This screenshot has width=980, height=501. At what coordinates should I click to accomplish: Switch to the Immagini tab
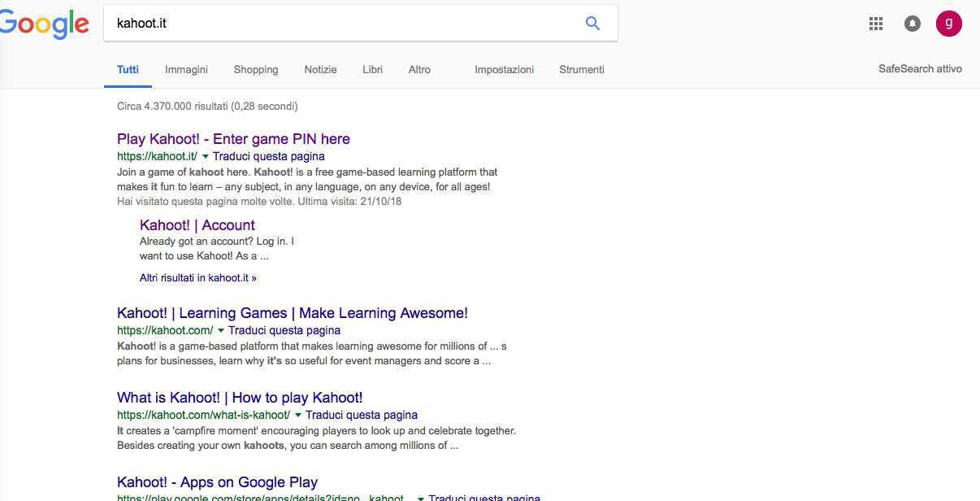click(186, 70)
